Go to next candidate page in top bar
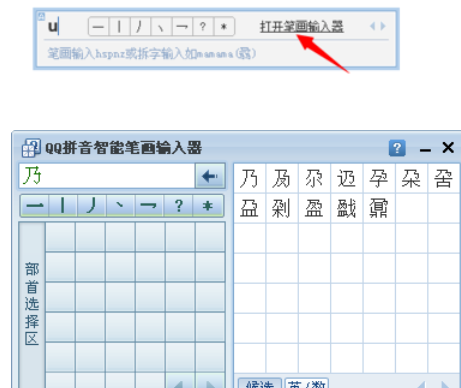The image size is (461, 388). coord(383,26)
